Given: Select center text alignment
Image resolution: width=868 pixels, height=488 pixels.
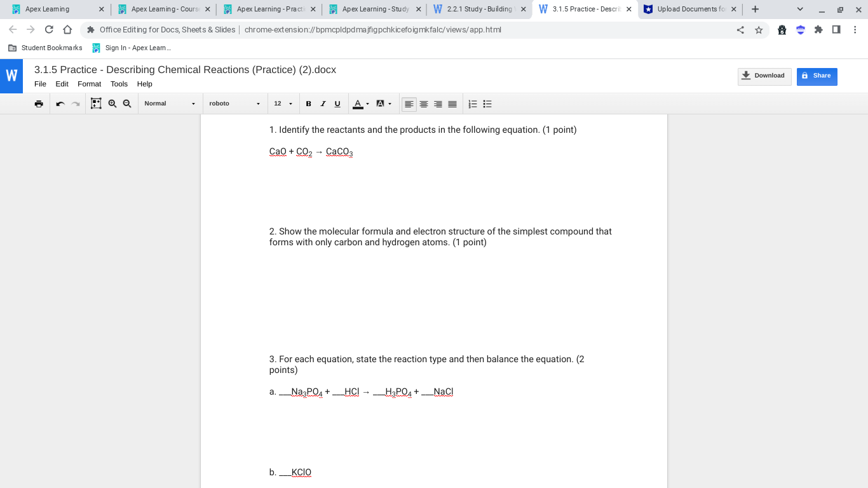Looking at the screenshot, I should pyautogui.click(x=423, y=104).
